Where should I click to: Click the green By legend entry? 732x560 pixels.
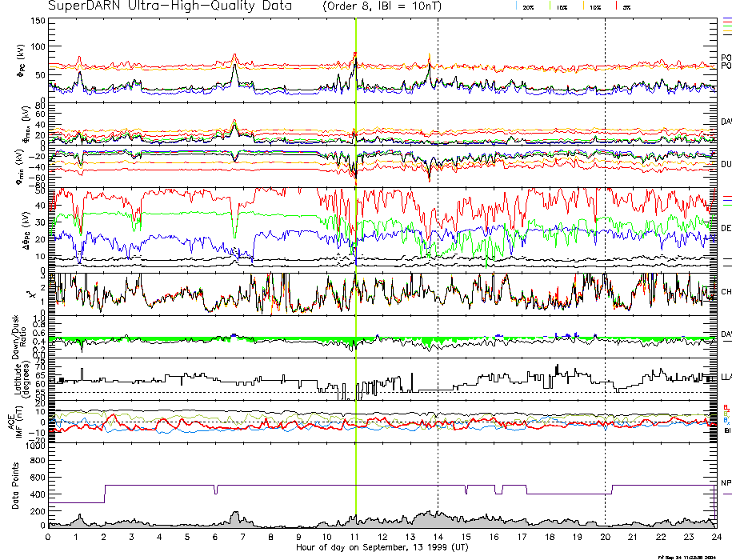click(726, 414)
